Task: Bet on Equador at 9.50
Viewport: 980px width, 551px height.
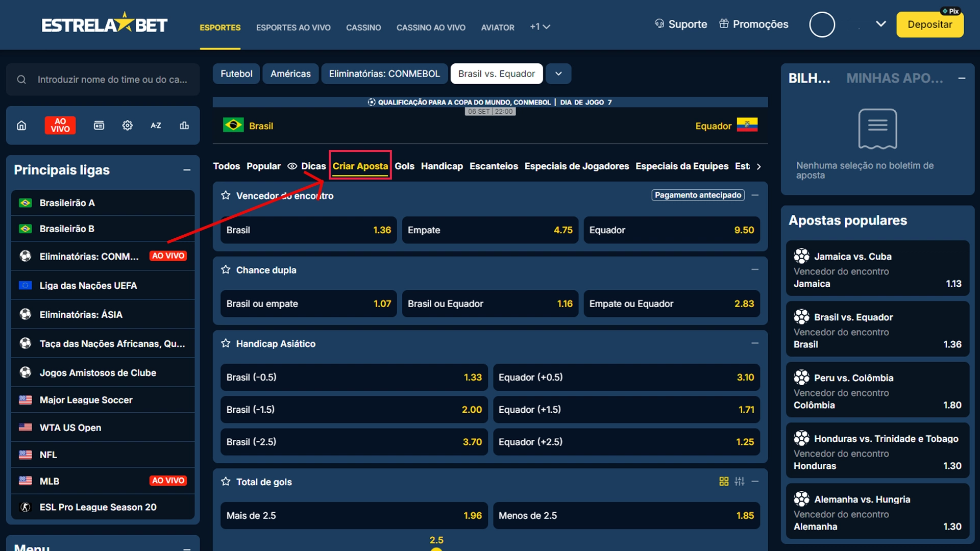Action: (x=672, y=230)
